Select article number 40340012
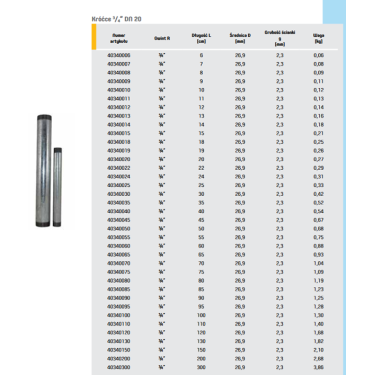This screenshot has height=375, width=375. [x=119, y=107]
